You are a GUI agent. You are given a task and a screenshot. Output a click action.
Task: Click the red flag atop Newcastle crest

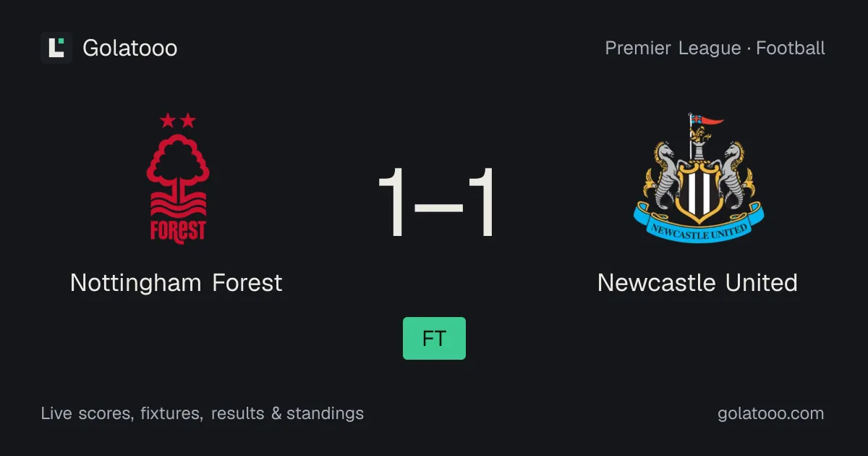tap(707, 119)
